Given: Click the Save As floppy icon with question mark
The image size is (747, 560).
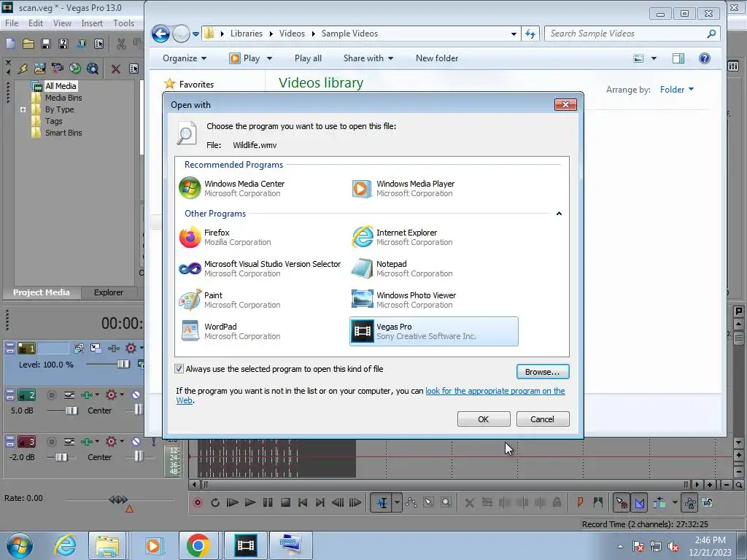Looking at the screenshot, I should pyautogui.click(x=63, y=44).
